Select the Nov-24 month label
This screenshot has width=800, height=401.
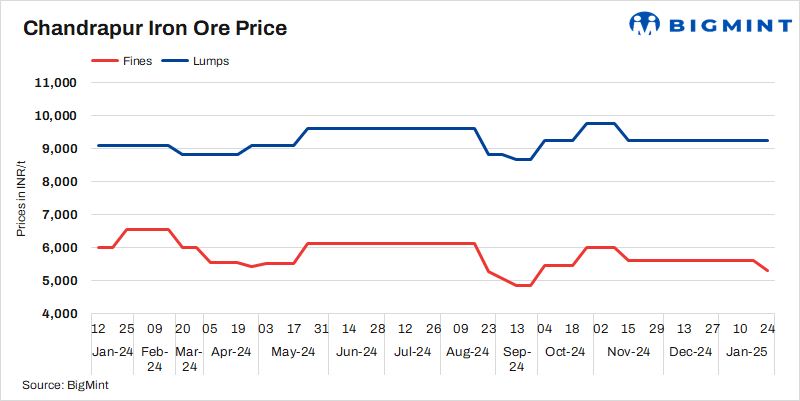(629, 352)
